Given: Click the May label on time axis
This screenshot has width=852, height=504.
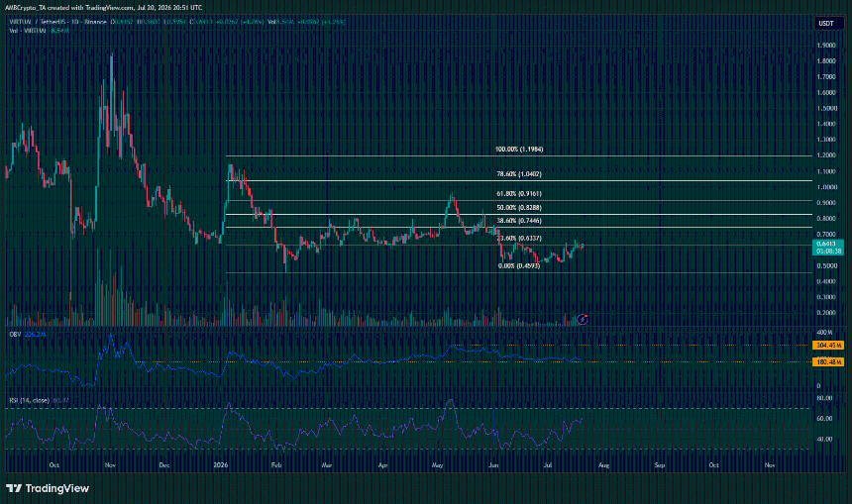Looking at the screenshot, I should [438, 465].
